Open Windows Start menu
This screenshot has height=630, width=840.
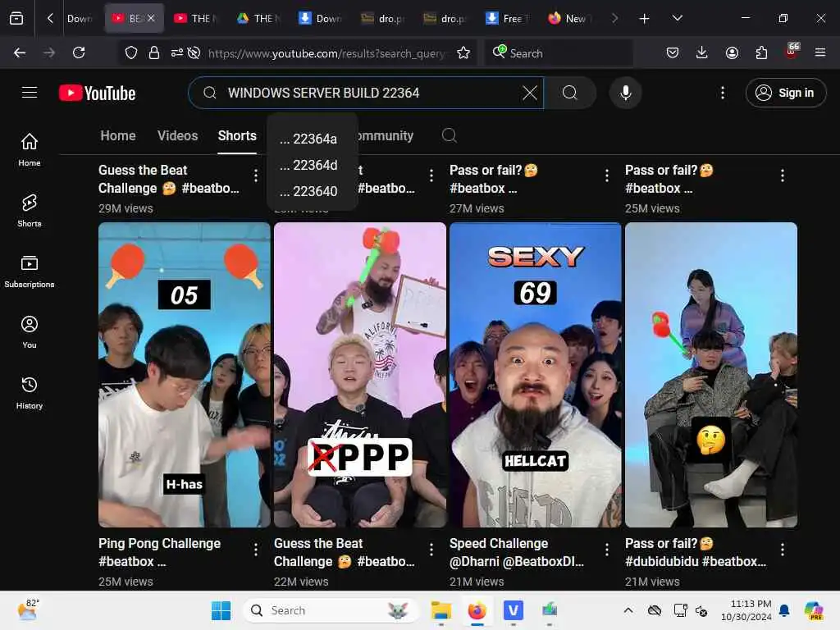221,610
